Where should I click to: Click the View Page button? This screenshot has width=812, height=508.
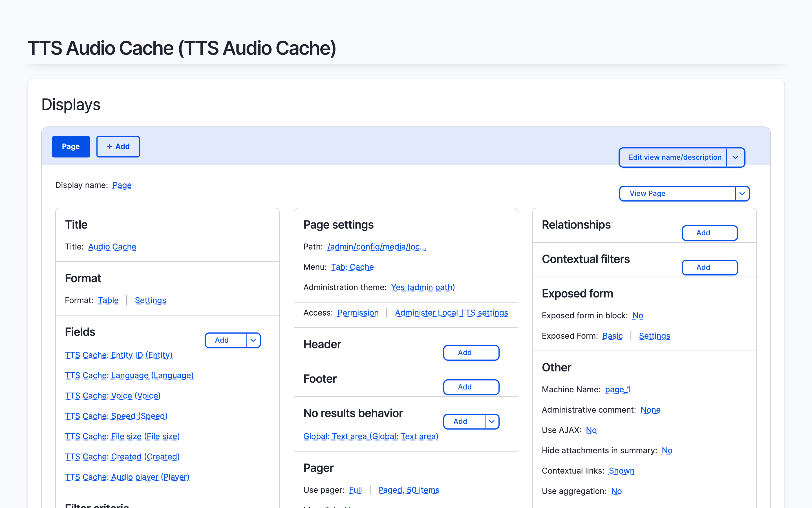coord(678,194)
